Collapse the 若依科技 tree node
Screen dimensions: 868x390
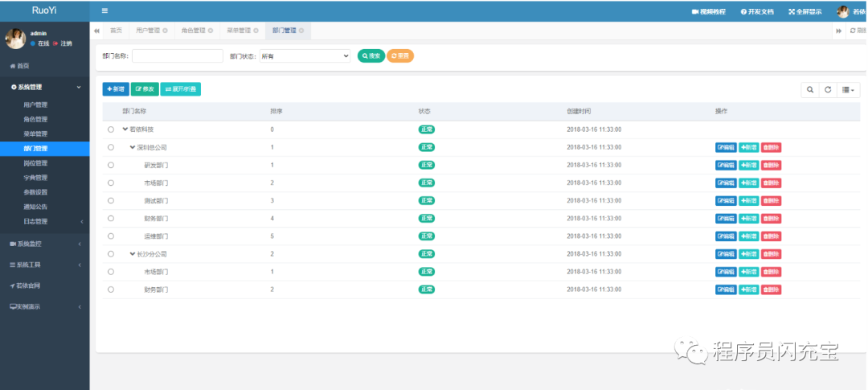click(x=125, y=129)
